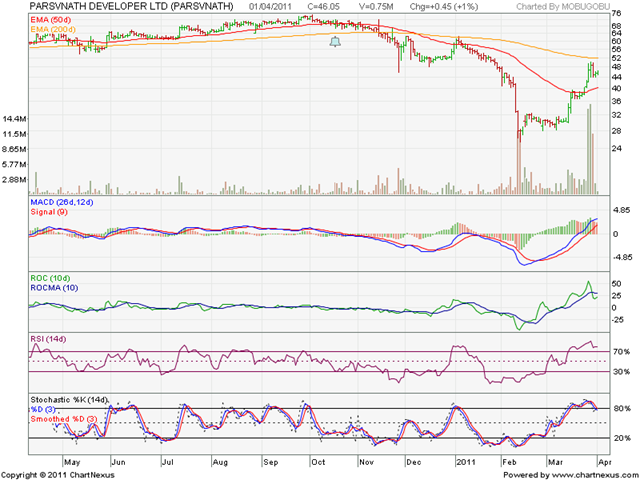Image resolution: width=640 pixels, height=480 pixels.
Task: Select the ROCMA (10) legend label
Action: pyautogui.click(x=54, y=288)
